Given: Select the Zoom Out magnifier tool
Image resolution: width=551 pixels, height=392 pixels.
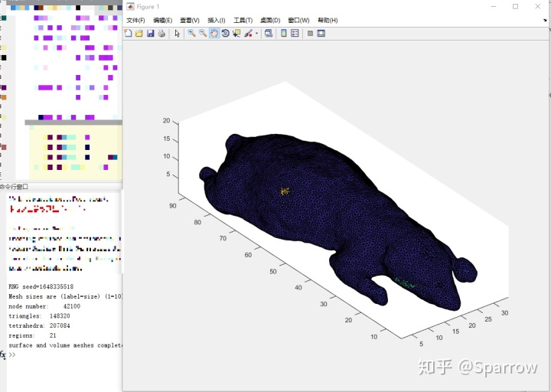Looking at the screenshot, I should (x=203, y=34).
